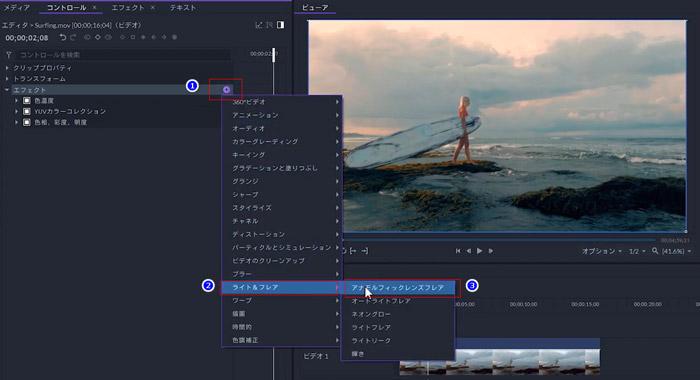Viewport: 700px width, 380px height.
Task: Choose ライトリーク from the submenu
Action: click(x=398, y=341)
